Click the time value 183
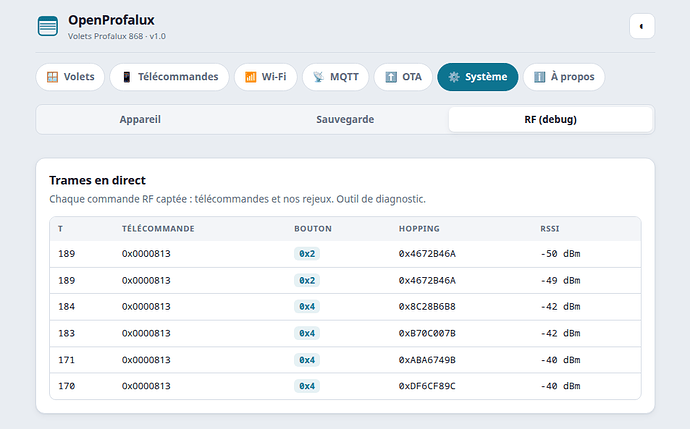Viewport: 690px width, 429px height. (66, 334)
